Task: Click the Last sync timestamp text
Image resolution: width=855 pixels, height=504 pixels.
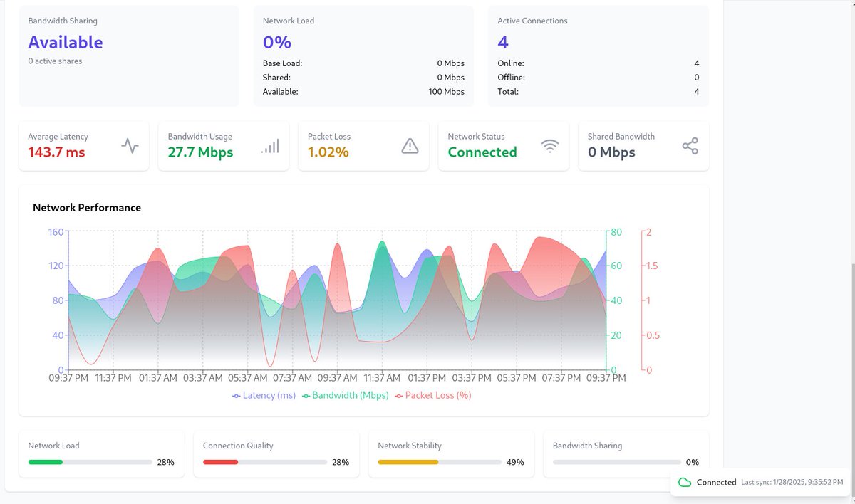Action: [792, 483]
